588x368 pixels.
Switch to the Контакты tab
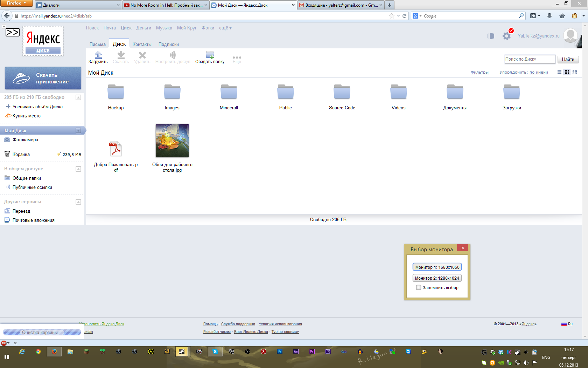142,45
